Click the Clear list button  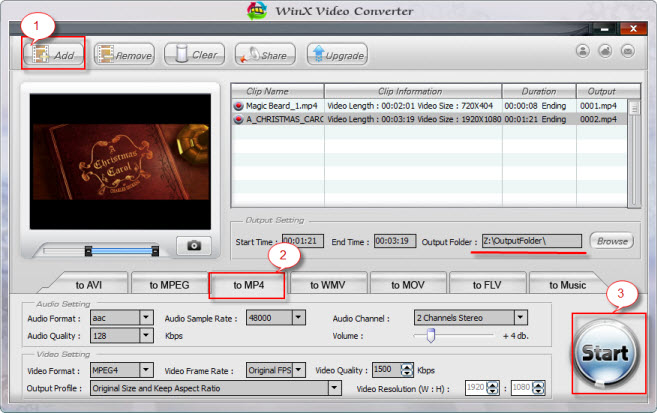point(194,54)
